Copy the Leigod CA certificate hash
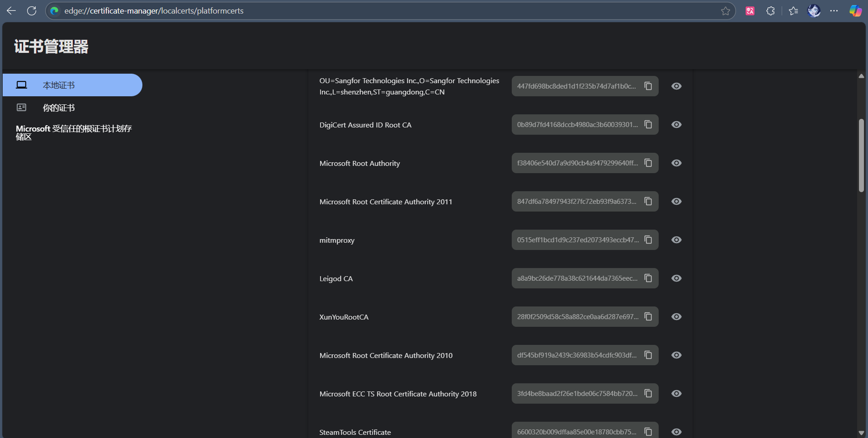The width and height of the screenshot is (868, 438). (648, 278)
